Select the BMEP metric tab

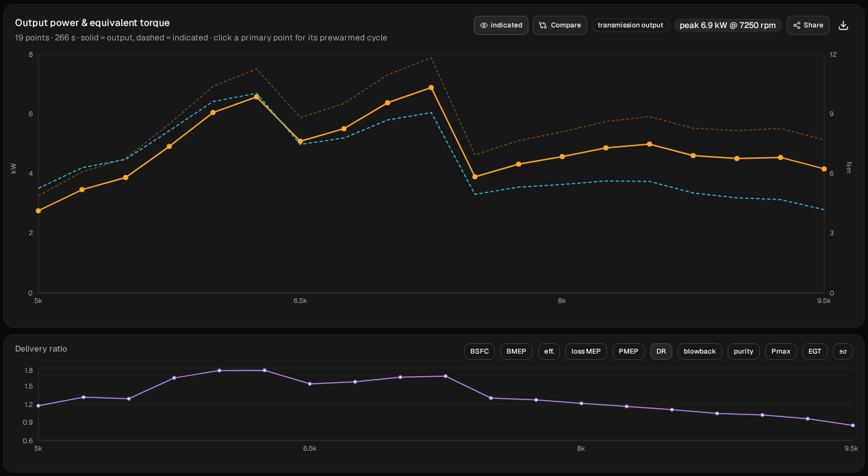(516, 352)
